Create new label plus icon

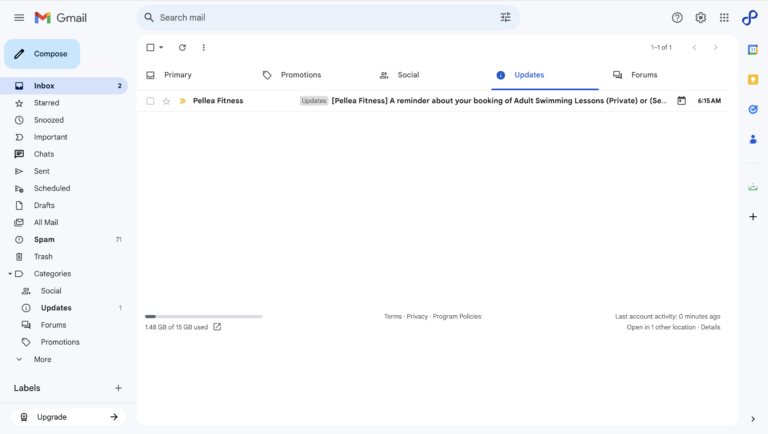click(x=118, y=388)
